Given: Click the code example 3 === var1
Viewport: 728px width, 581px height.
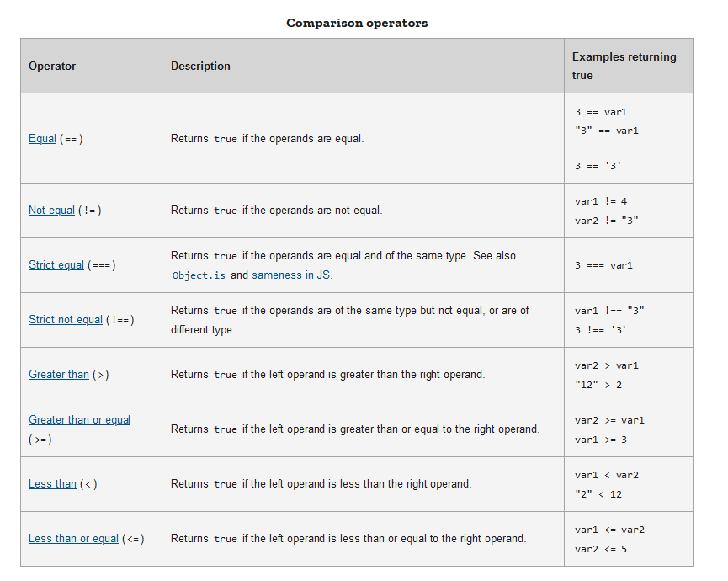Looking at the screenshot, I should pyautogui.click(x=603, y=266).
